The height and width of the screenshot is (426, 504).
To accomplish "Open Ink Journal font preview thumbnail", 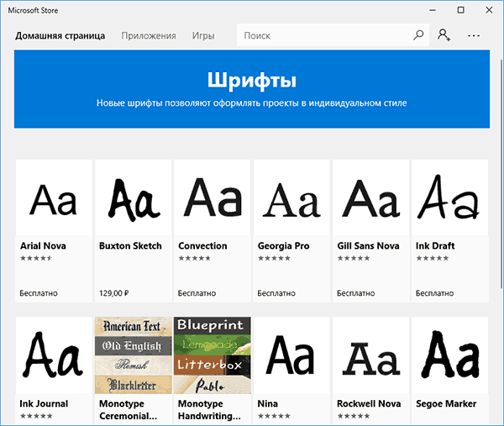I will tap(54, 355).
